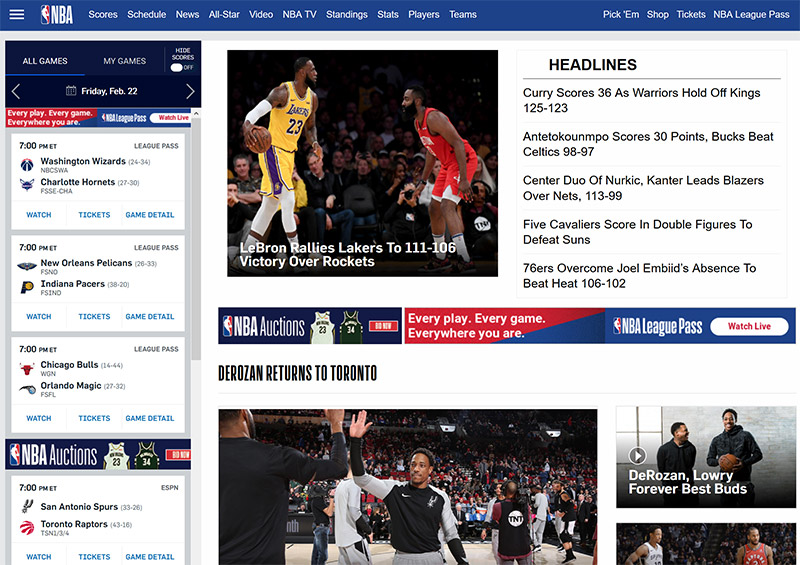The height and width of the screenshot is (565, 800).
Task: Click the Indiana Pacers team logo
Action: click(x=27, y=287)
